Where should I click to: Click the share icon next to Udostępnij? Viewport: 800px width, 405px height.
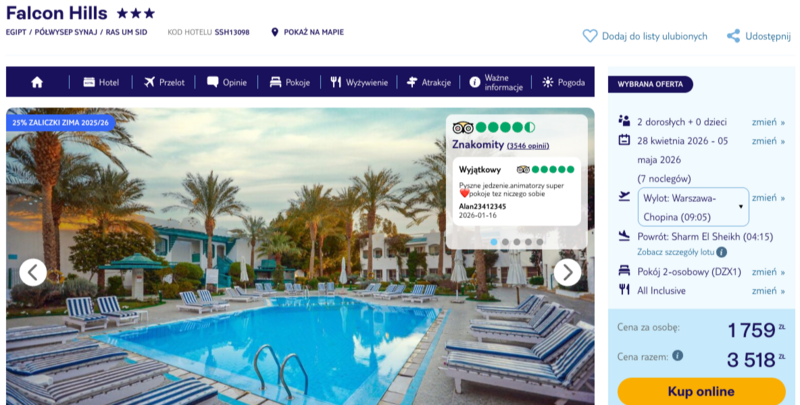coord(733,36)
